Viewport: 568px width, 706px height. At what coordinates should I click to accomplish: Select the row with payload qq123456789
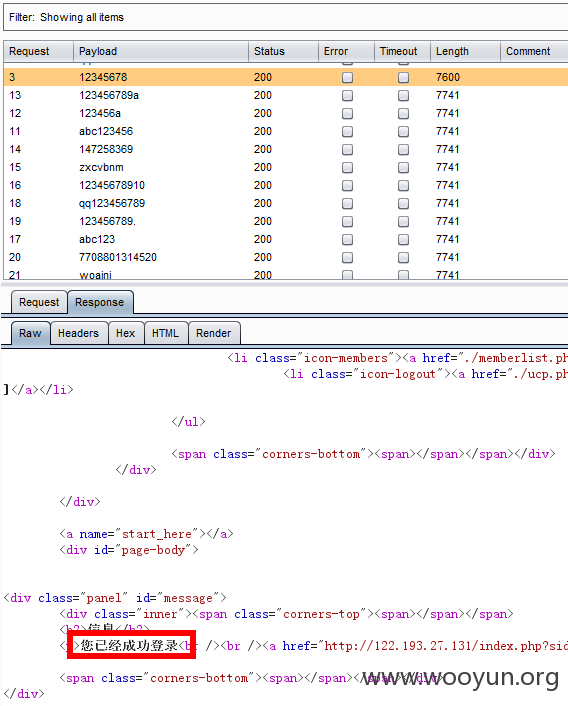[x=286, y=204]
